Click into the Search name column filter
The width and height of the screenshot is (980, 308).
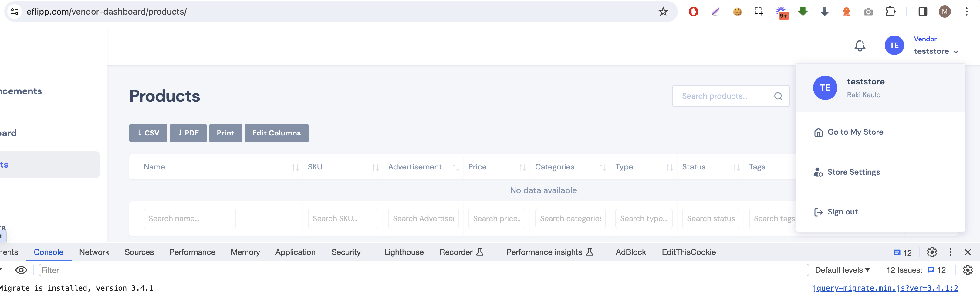coord(189,219)
